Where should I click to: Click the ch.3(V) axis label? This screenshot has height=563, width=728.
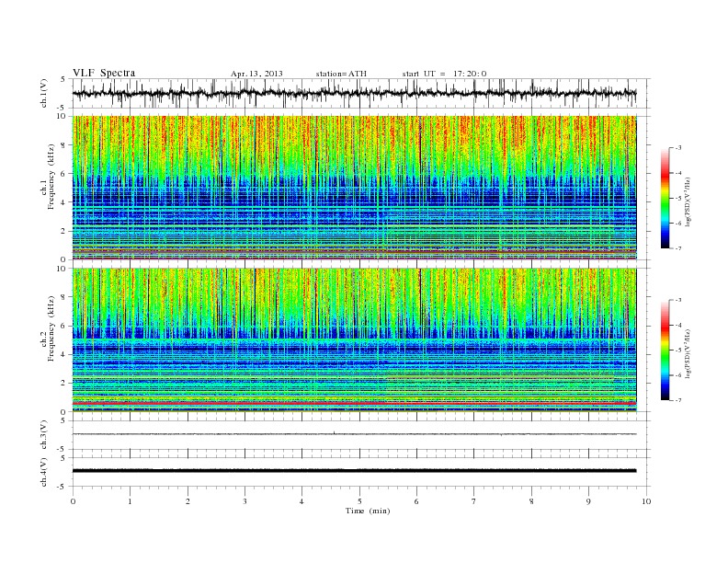click(x=43, y=435)
